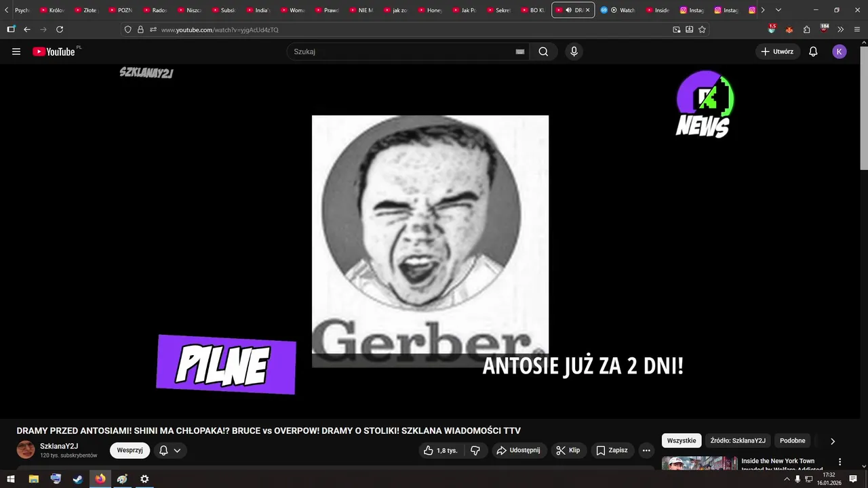View site tracking protection shield
Viewport: 868px width, 488px height.
click(x=127, y=29)
